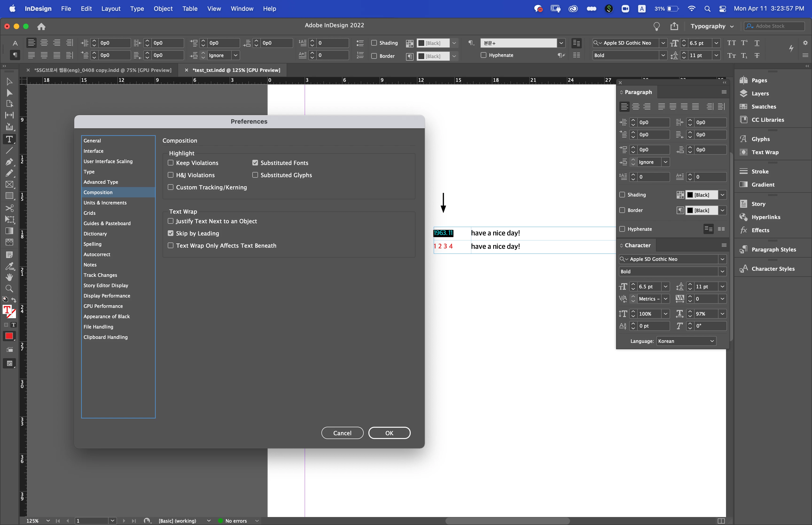Expand the Typography workspace switcher
The image size is (812, 525).
712,26
